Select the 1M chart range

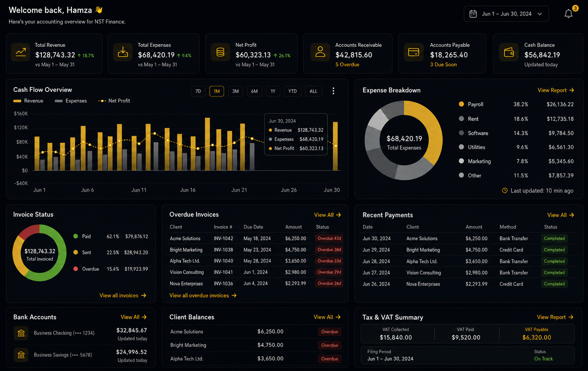pos(217,91)
